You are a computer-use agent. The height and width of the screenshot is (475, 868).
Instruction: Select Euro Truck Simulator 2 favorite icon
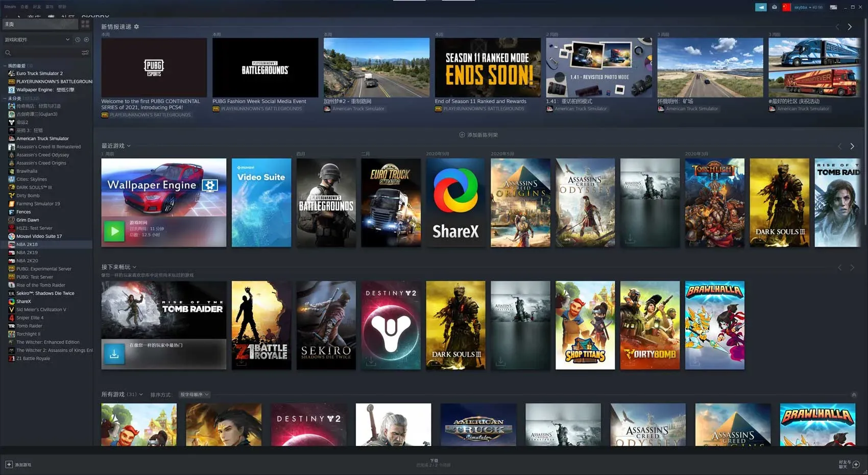[x=11, y=73]
